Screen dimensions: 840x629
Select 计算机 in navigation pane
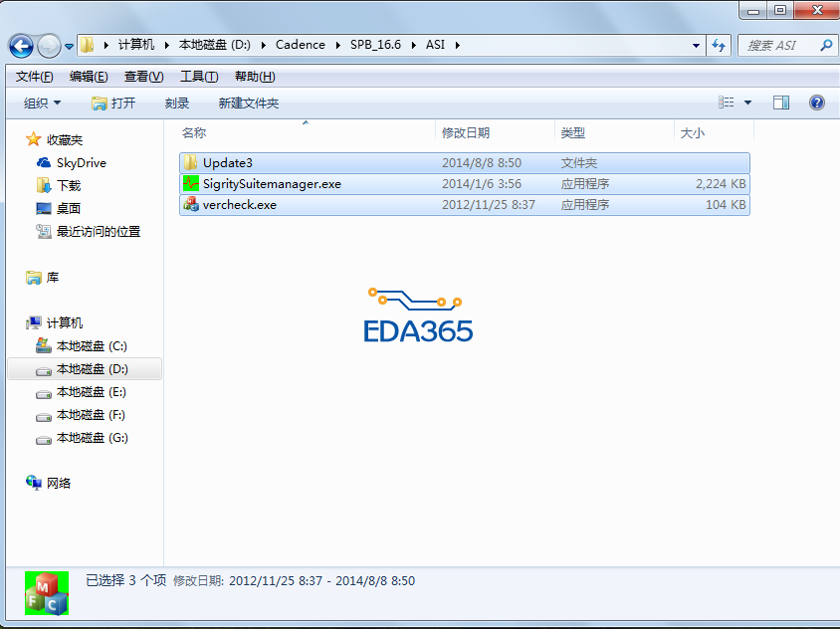point(65,323)
